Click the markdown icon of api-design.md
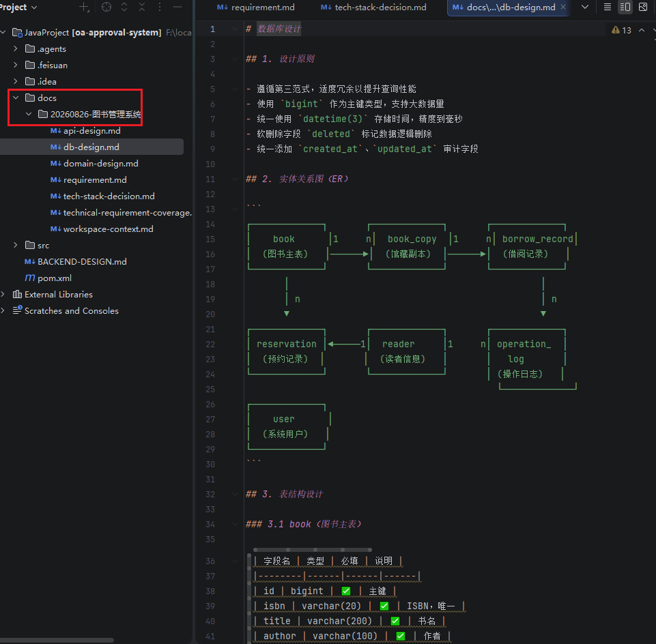The height and width of the screenshot is (644, 656). tap(56, 131)
